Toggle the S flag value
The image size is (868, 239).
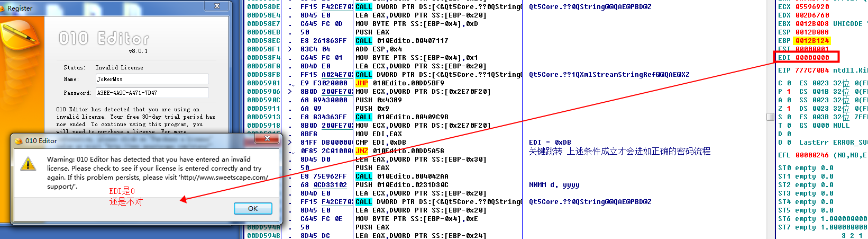coord(789,117)
